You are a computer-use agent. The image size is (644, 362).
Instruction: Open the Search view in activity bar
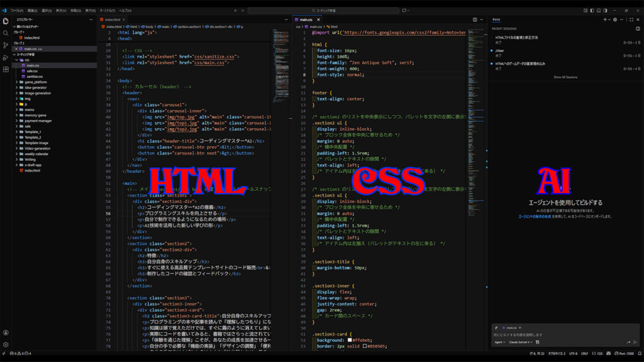click(6, 33)
